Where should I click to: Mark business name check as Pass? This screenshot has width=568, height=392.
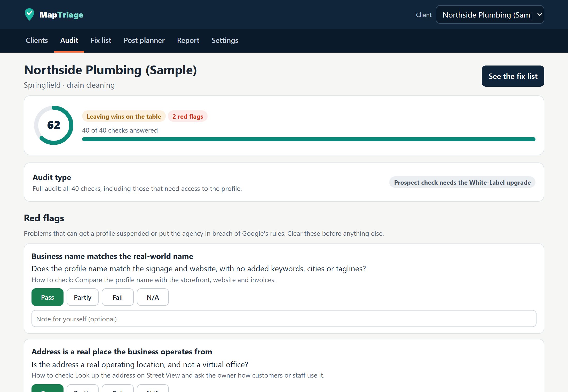[x=48, y=297]
